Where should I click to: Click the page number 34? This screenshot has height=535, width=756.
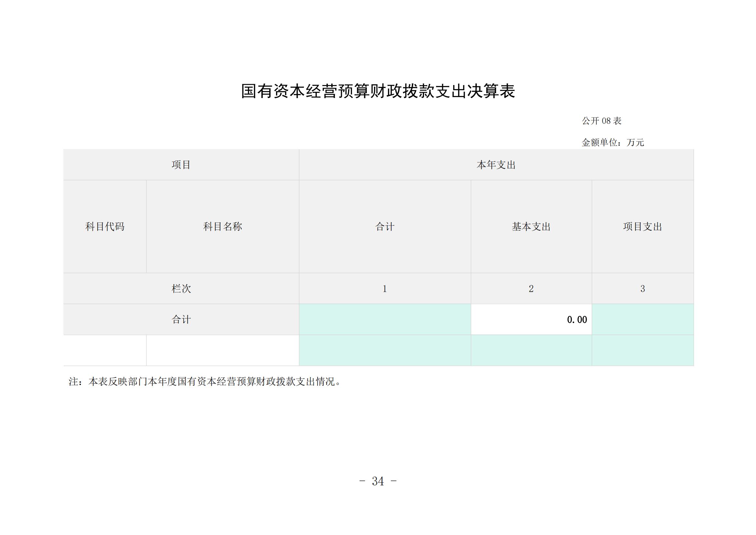[x=378, y=481]
